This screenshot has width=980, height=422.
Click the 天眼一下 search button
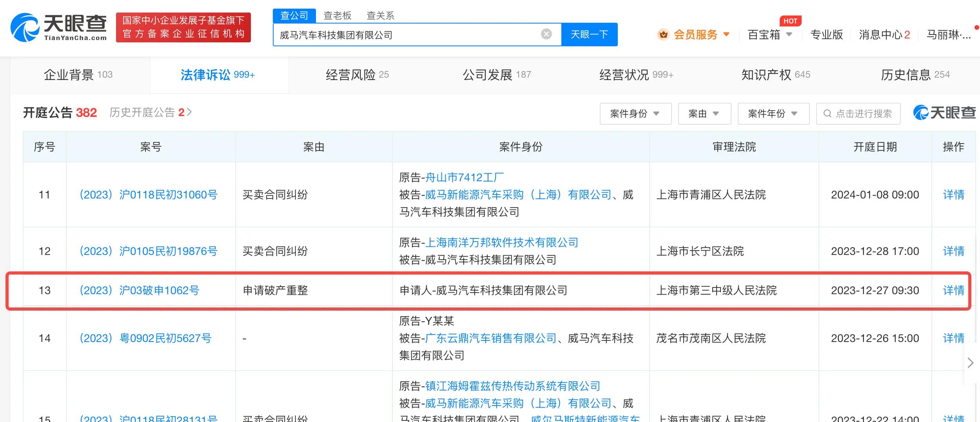(589, 35)
